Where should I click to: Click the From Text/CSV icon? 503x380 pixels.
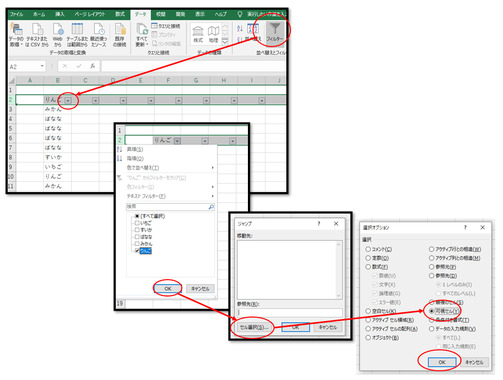coord(37,29)
